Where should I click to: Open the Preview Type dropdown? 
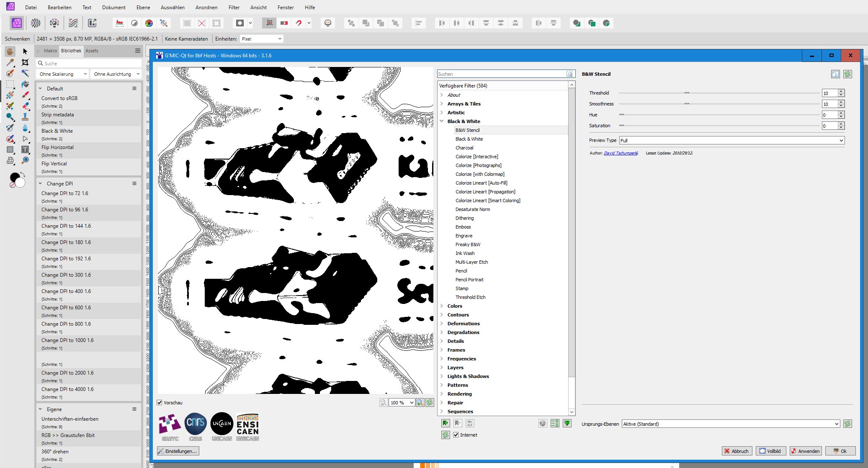[731, 140]
